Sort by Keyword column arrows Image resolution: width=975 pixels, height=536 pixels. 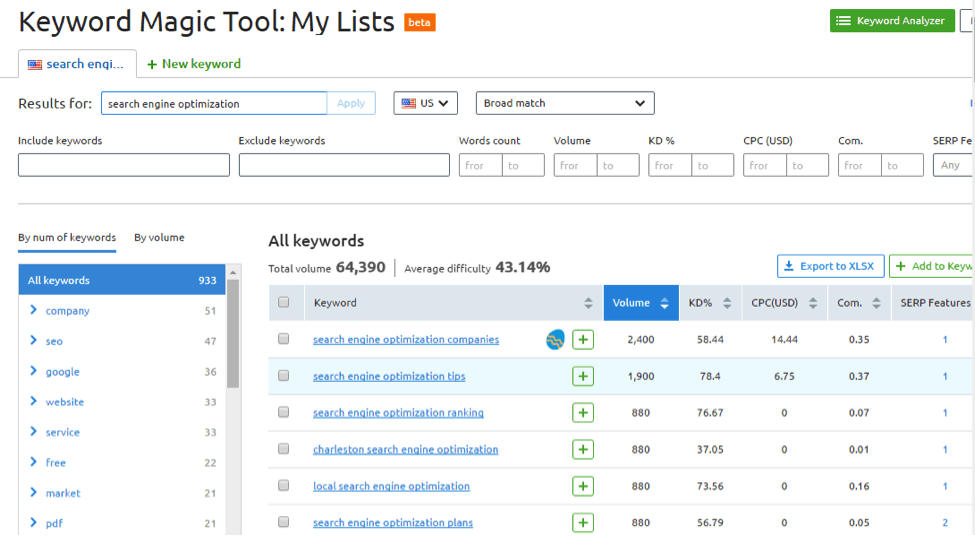click(588, 303)
